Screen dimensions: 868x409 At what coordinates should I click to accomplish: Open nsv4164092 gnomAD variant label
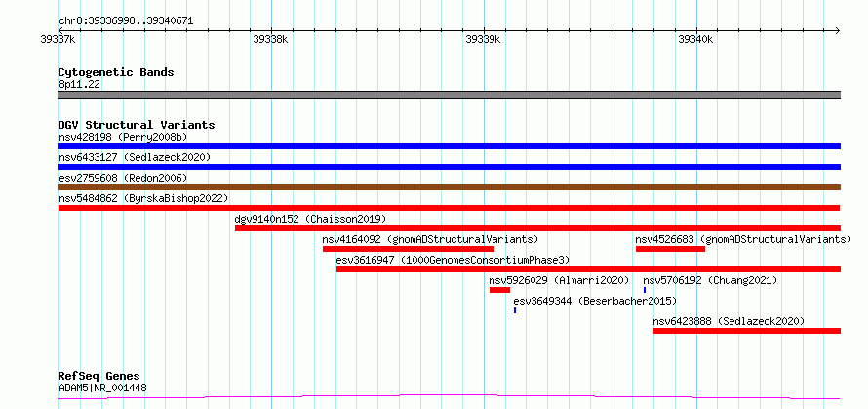(x=430, y=239)
